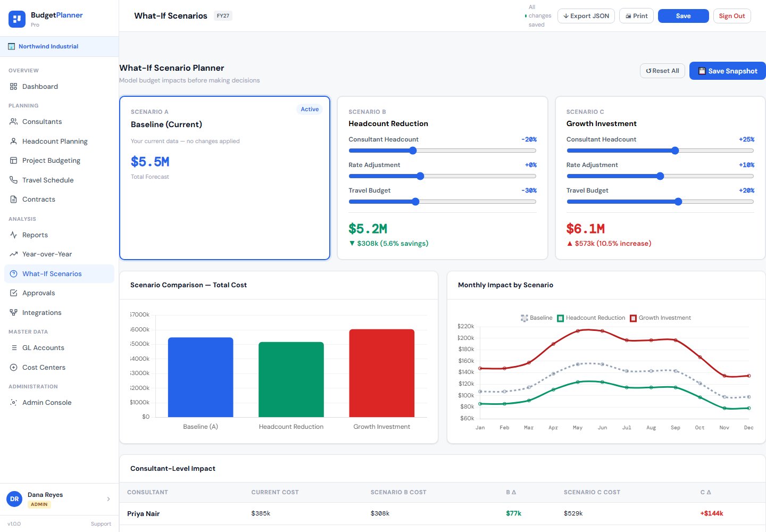This screenshot has width=766, height=532.
Task: Click the Support link in sidebar footer
Action: (101, 524)
